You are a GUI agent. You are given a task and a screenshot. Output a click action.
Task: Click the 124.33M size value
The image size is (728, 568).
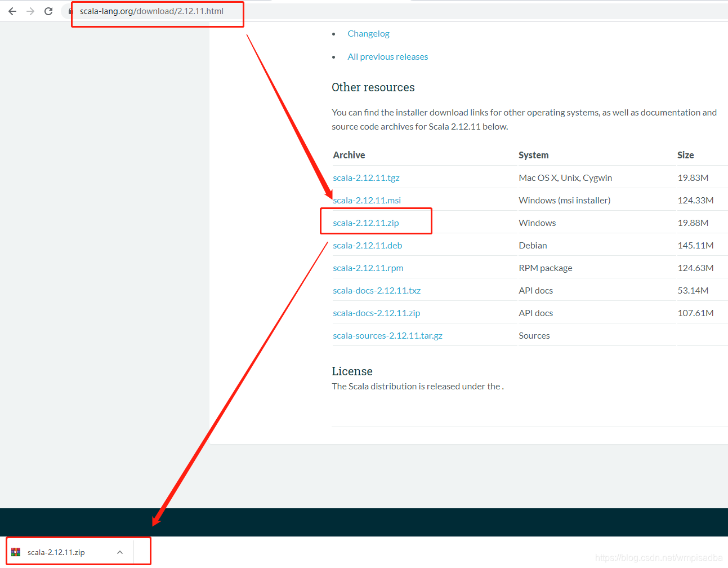[695, 201]
